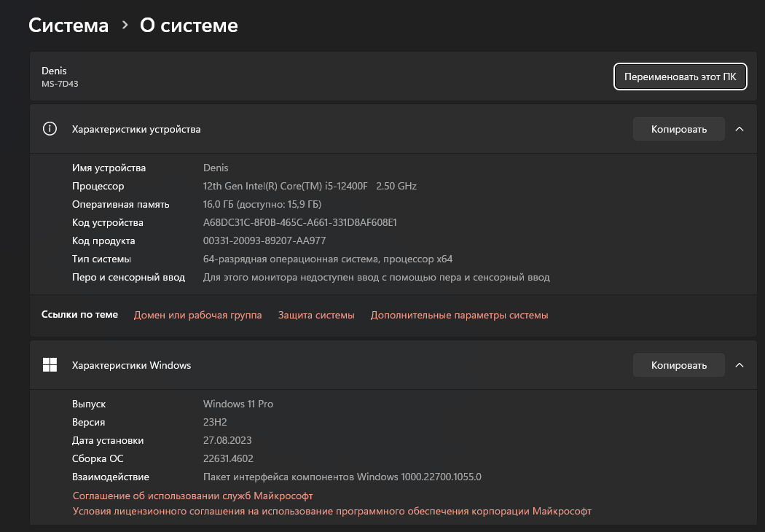The height and width of the screenshot is (532, 765).
Task: Select device ID A68DC31C-8F0B-465C-A661-331D8AF608E1
Action: pyautogui.click(x=300, y=222)
